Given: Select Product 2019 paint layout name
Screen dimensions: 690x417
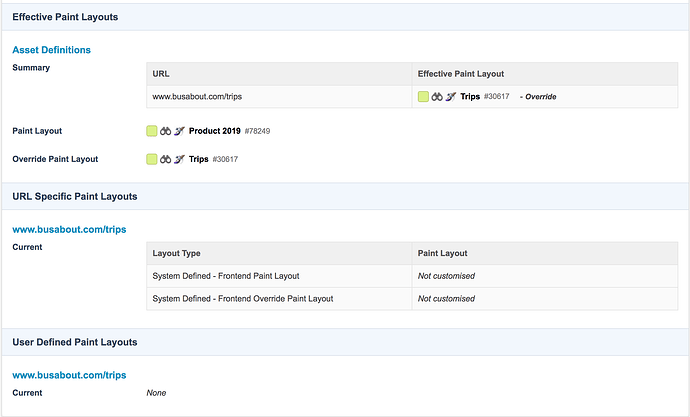Looking at the screenshot, I should tap(216, 131).
